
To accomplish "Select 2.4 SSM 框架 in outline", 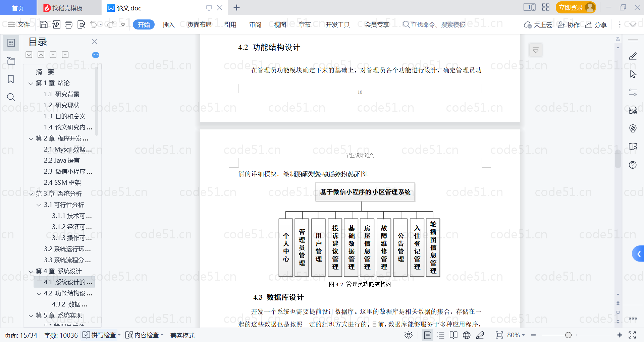I will click(x=62, y=183).
